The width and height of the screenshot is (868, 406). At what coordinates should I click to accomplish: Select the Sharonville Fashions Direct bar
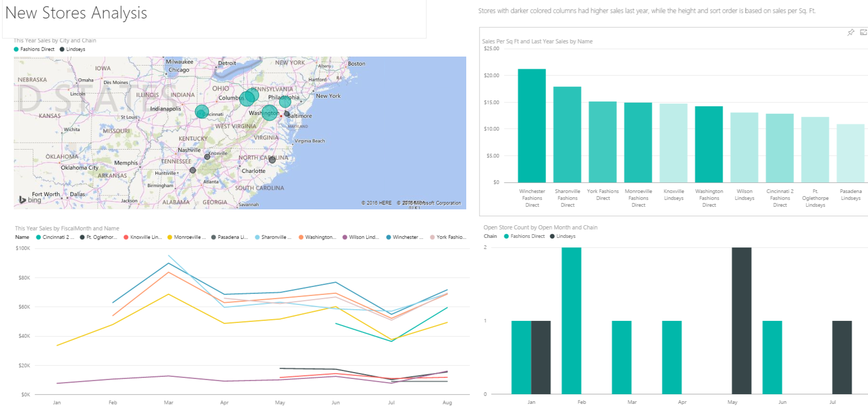[567, 135]
